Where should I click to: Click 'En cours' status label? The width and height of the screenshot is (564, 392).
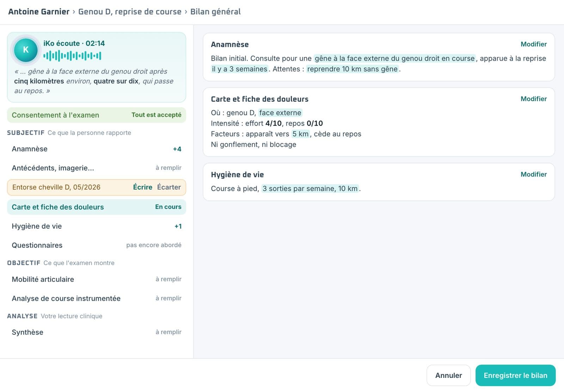coord(168,207)
